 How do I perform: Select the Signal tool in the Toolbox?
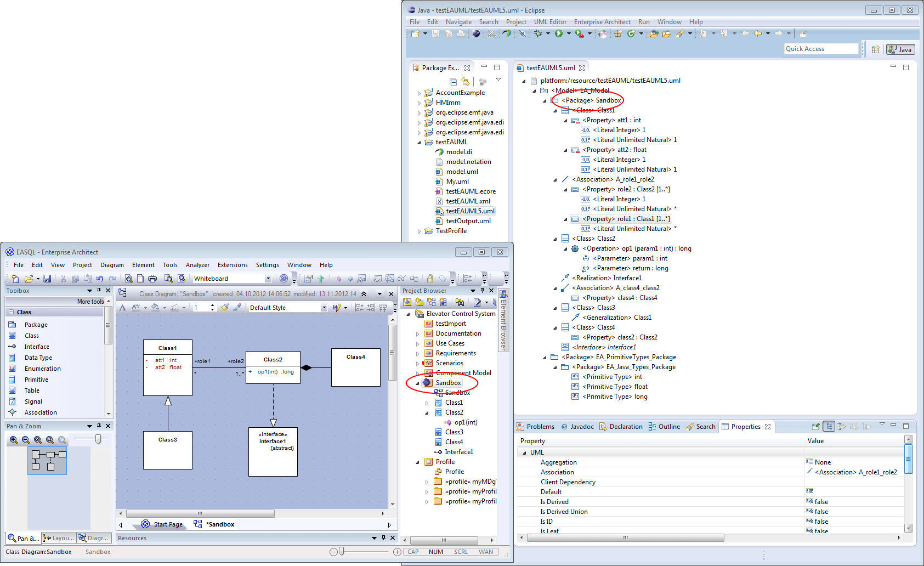coord(33,401)
